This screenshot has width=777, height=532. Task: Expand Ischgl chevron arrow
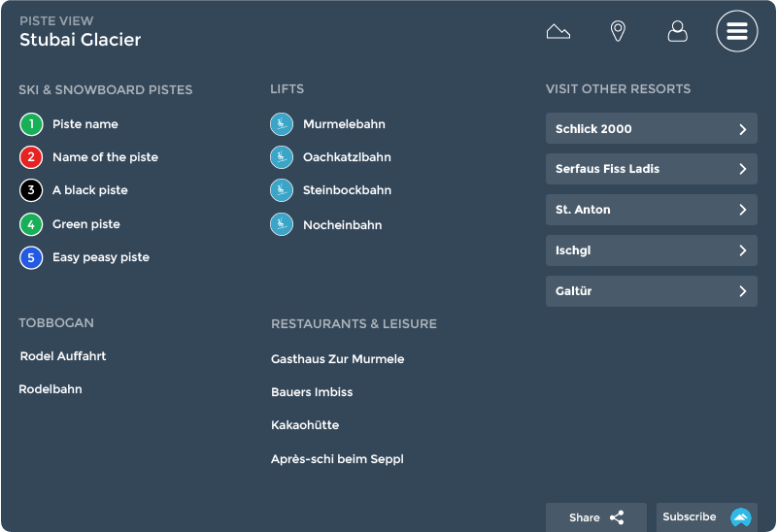tap(742, 250)
